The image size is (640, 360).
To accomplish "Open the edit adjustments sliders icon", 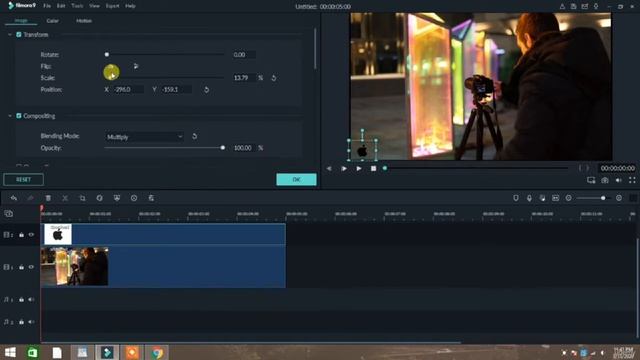I will point(151,198).
